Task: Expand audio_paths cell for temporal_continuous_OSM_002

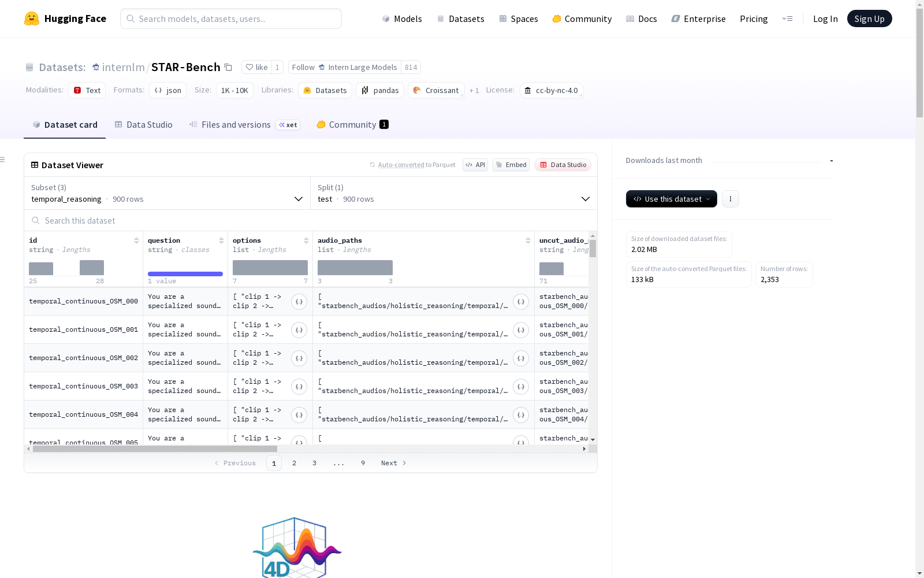Action: coord(521,358)
